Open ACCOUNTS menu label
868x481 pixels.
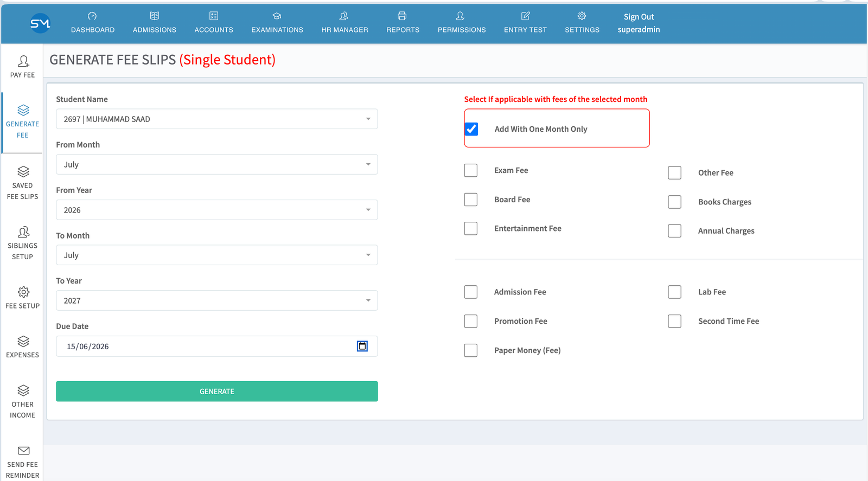click(214, 30)
